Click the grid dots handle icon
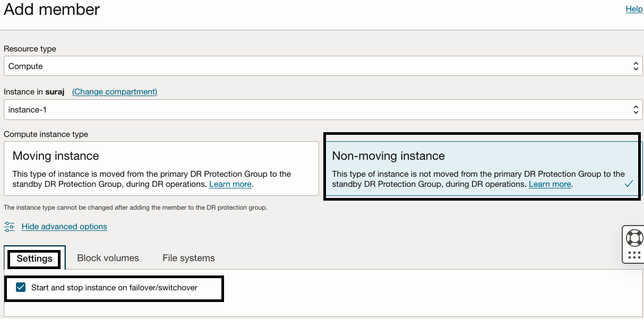Screen dimensions: 644x319 (634, 255)
